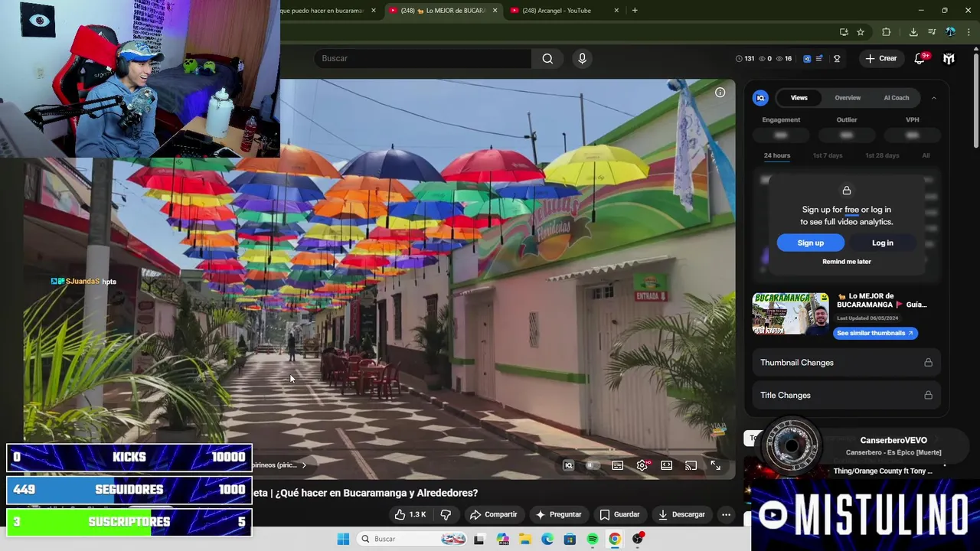This screenshot has width=980, height=551.
Task: Click the Log in button
Action: [x=882, y=243]
